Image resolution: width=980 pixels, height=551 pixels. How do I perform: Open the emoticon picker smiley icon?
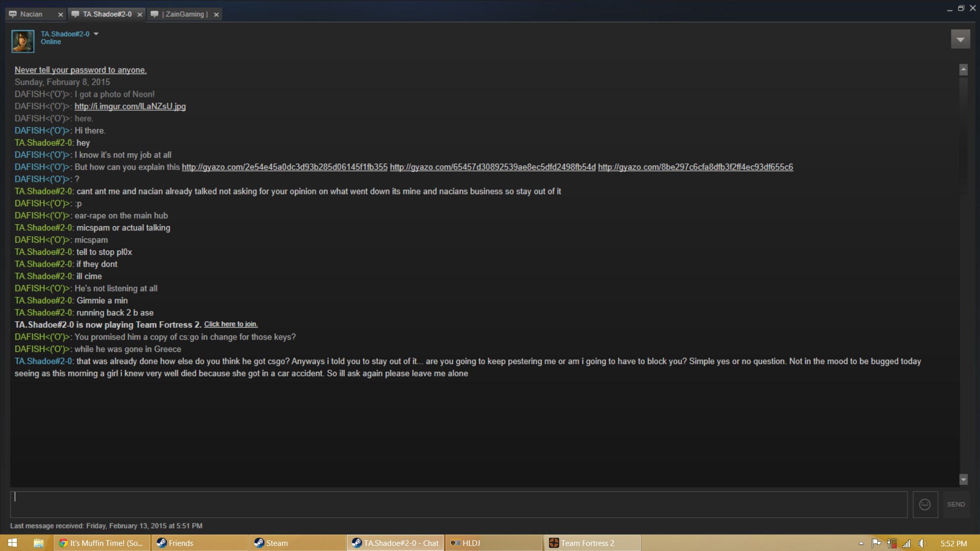tap(925, 505)
